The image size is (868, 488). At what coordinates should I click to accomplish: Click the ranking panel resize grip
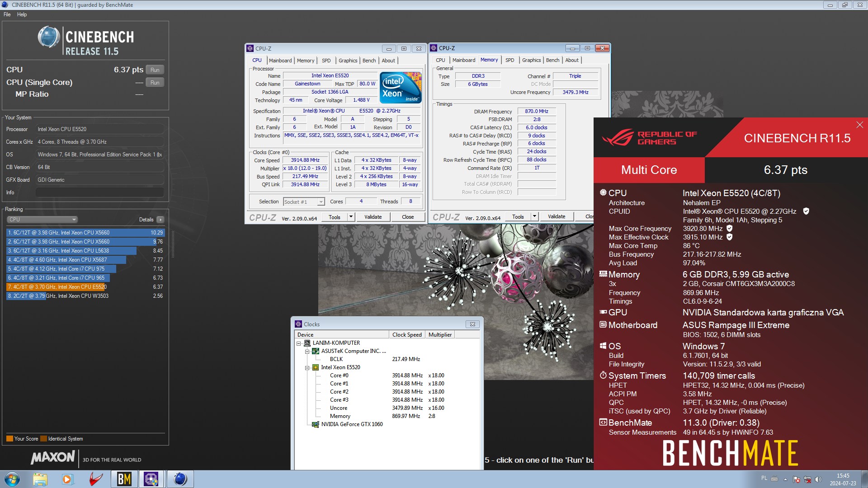[x=172, y=244]
